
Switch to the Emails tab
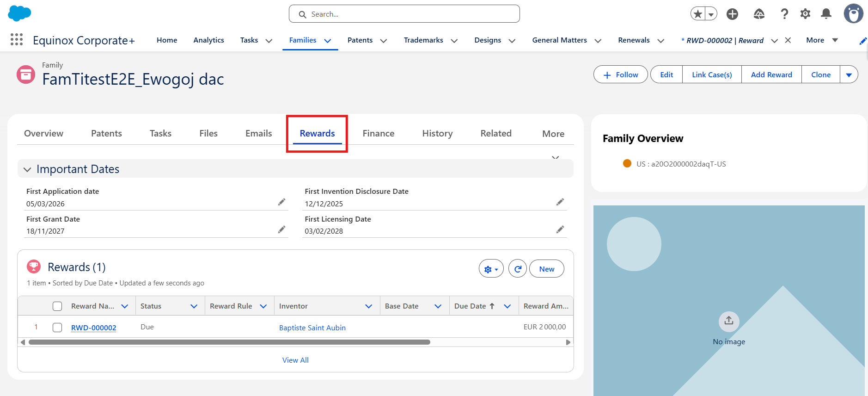click(x=259, y=133)
